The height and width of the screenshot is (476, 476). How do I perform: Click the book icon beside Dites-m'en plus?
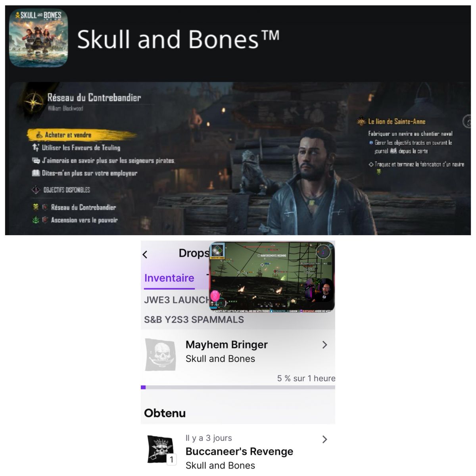(36, 173)
